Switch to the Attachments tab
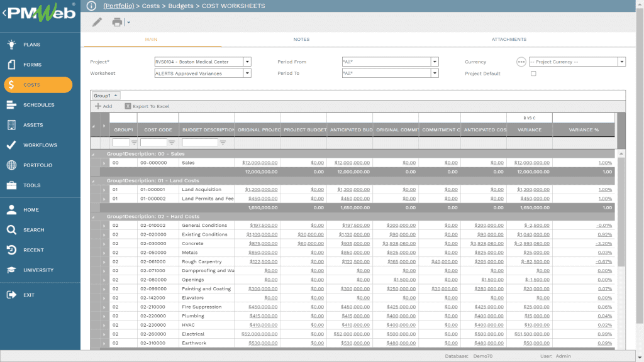This screenshot has height=362, width=644. pyautogui.click(x=509, y=40)
